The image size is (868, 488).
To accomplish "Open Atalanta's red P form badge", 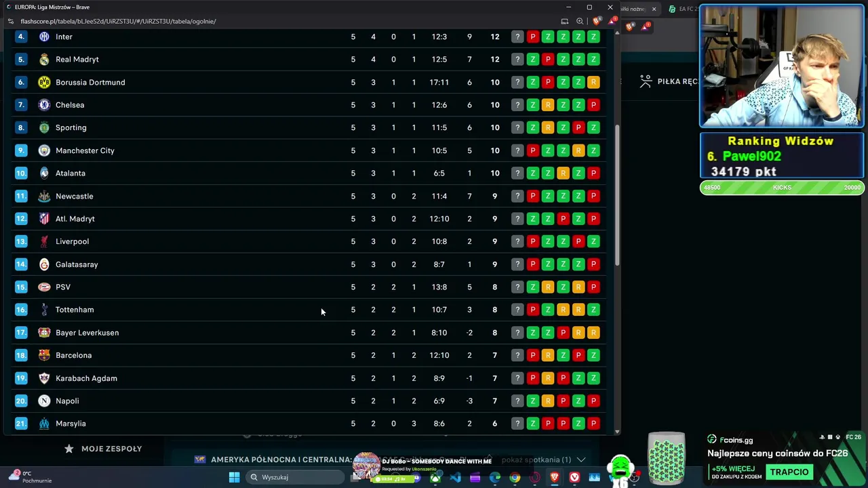I will pyautogui.click(x=593, y=173).
